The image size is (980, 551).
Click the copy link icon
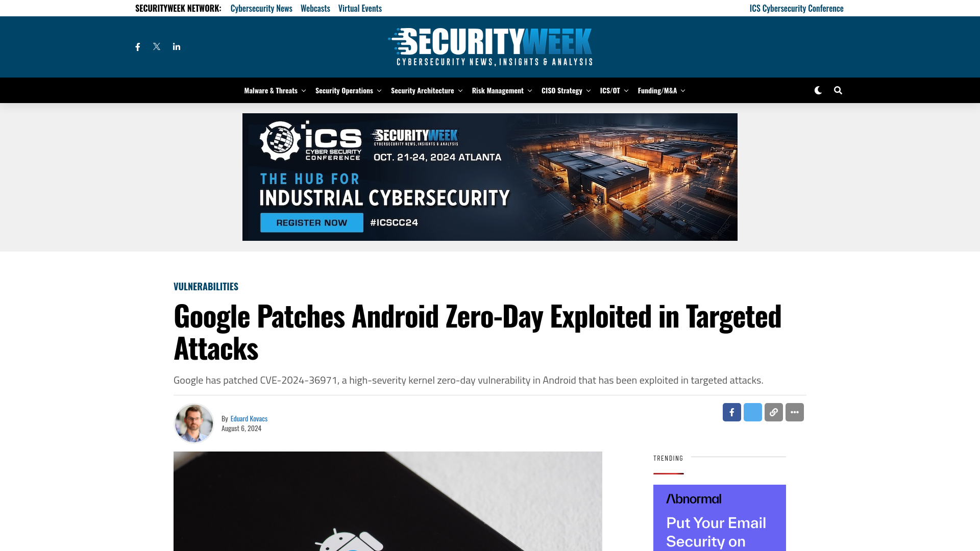[x=773, y=412]
